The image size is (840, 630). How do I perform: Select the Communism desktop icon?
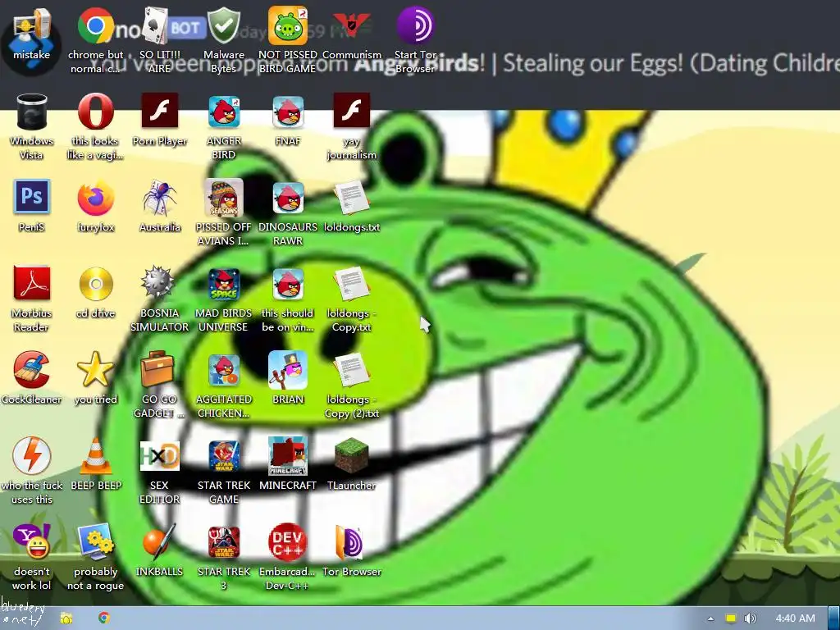pyautogui.click(x=351, y=25)
